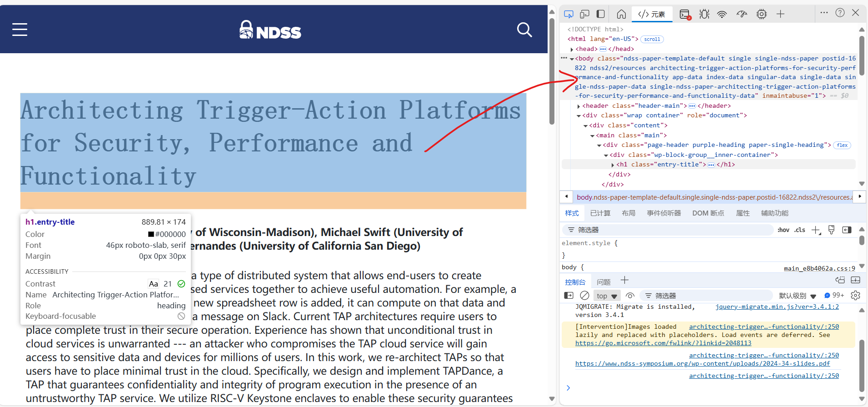
Task: Switch to the 属性 tab
Action: point(743,213)
